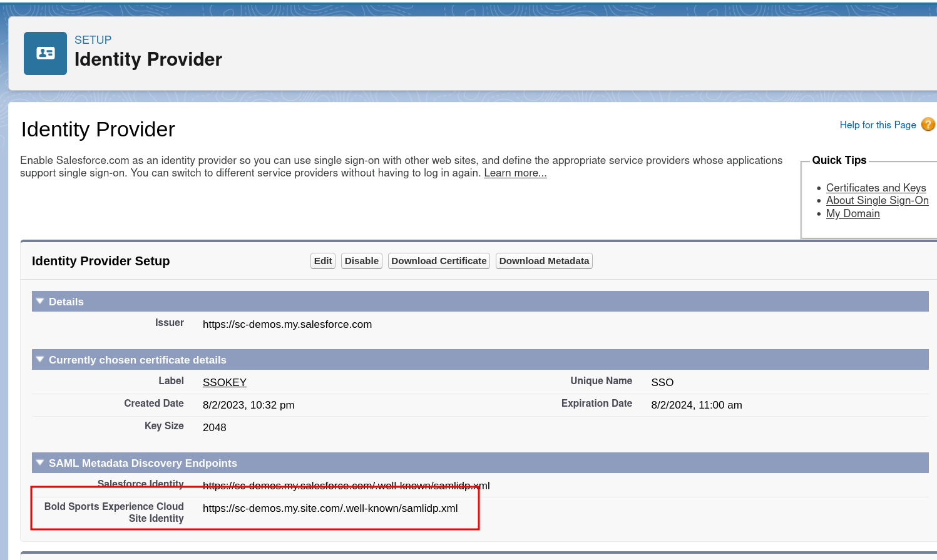Image resolution: width=937 pixels, height=560 pixels.
Task: Collapse the Currently chosen certificate details section
Action: [x=39, y=359]
